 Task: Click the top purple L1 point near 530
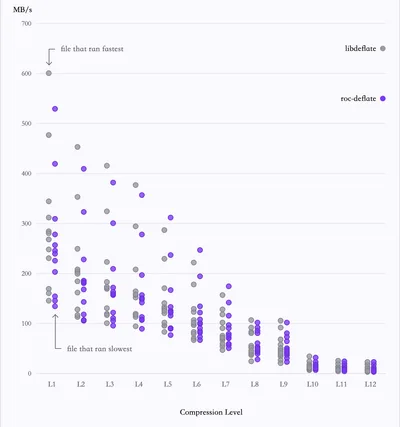(x=55, y=109)
